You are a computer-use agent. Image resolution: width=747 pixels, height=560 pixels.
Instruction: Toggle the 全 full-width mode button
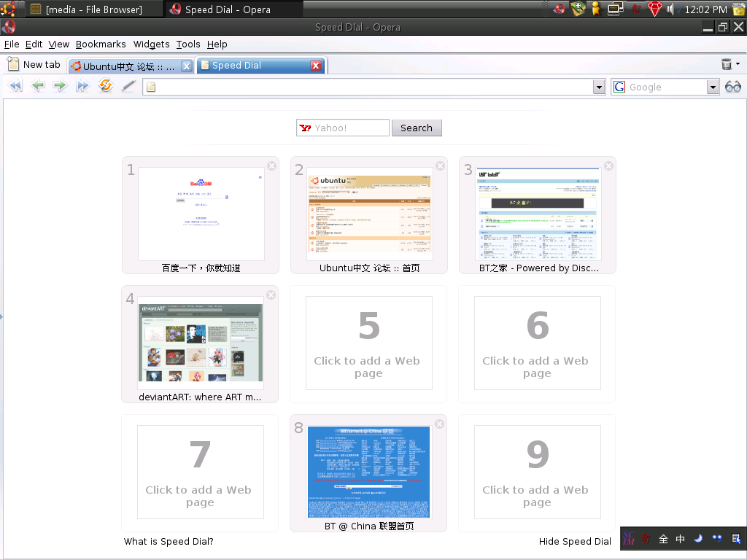point(663,539)
